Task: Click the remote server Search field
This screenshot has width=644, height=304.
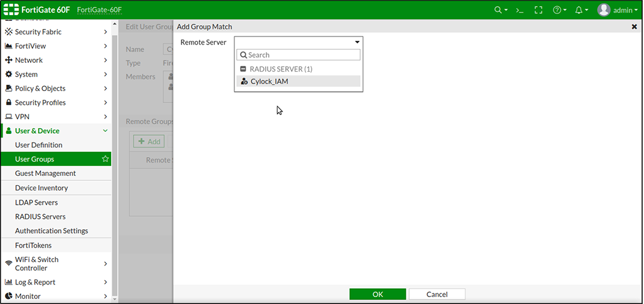Action: pos(302,55)
